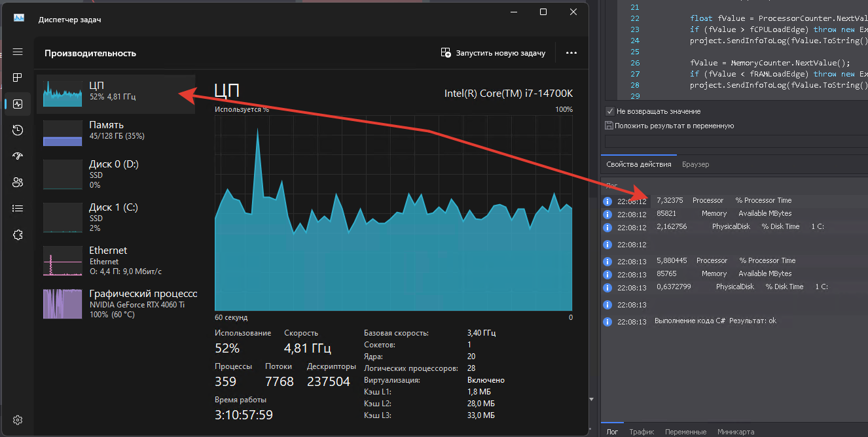
Task: Go to Startup apps icon in sidebar
Action: point(18,156)
